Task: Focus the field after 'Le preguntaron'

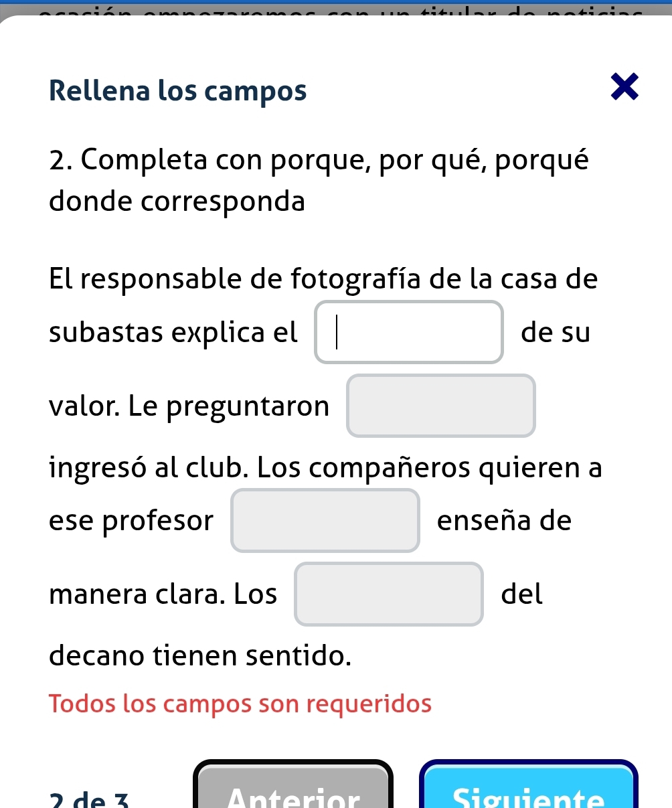Action: [441, 406]
